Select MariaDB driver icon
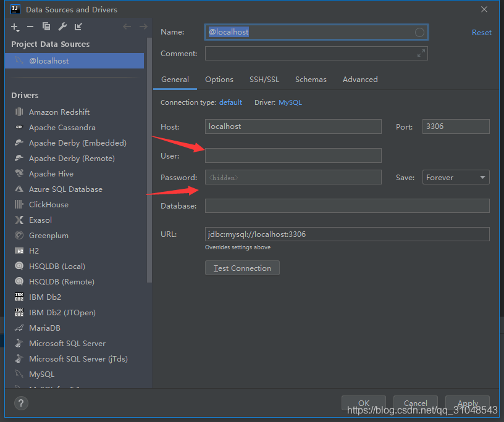 (19, 328)
